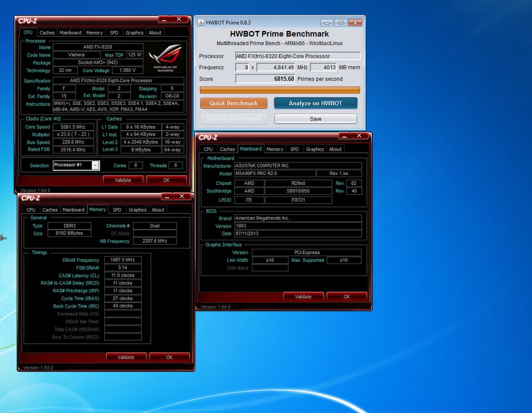Click the HWBOT Prime title bar icon

coord(201,23)
